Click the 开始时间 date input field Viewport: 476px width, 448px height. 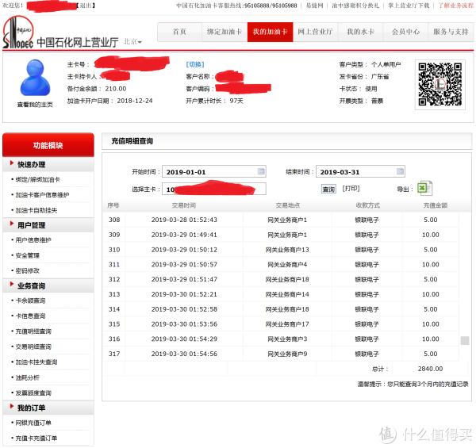pyautogui.click(x=214, y=172)
